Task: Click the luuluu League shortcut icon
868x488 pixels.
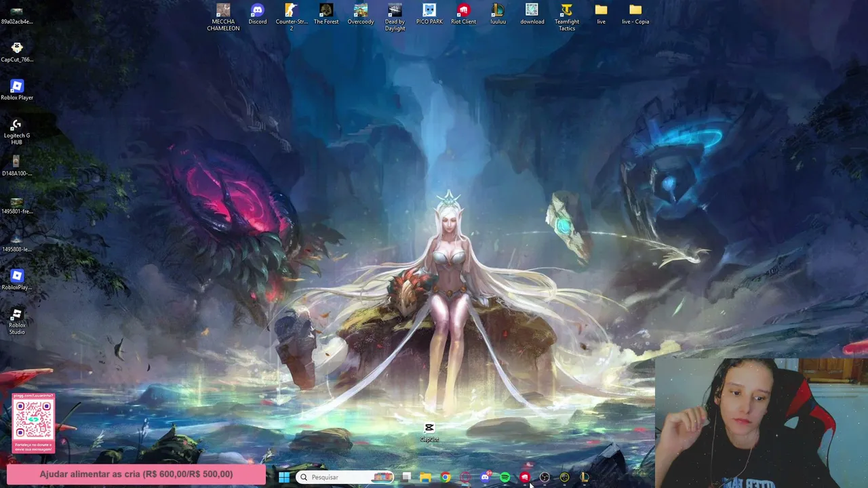Action: coord(498,14)
